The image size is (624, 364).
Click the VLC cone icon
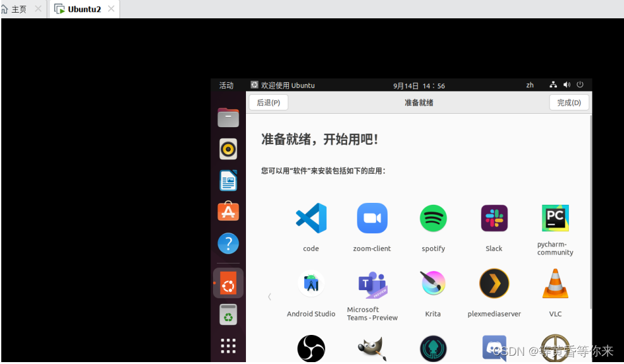coord(555,283)
